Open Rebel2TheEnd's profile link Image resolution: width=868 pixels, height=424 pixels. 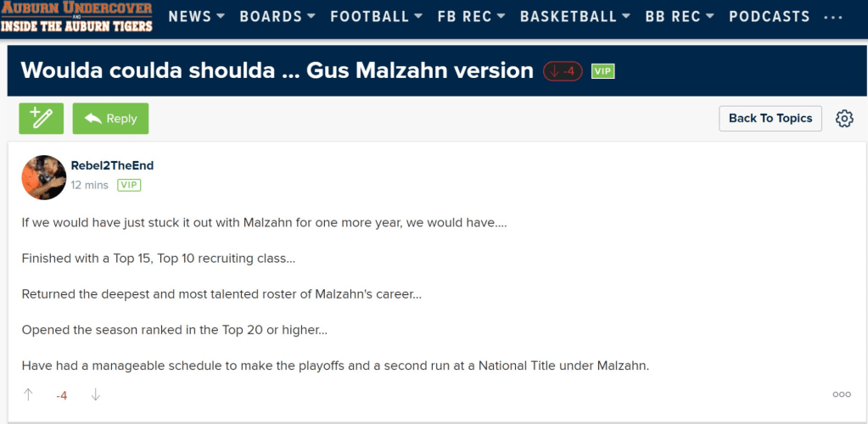[112, 165]
